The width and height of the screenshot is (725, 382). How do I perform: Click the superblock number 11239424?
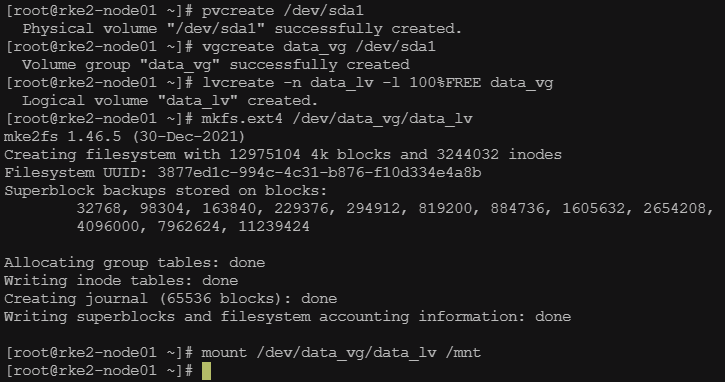(x=274, y=227)
